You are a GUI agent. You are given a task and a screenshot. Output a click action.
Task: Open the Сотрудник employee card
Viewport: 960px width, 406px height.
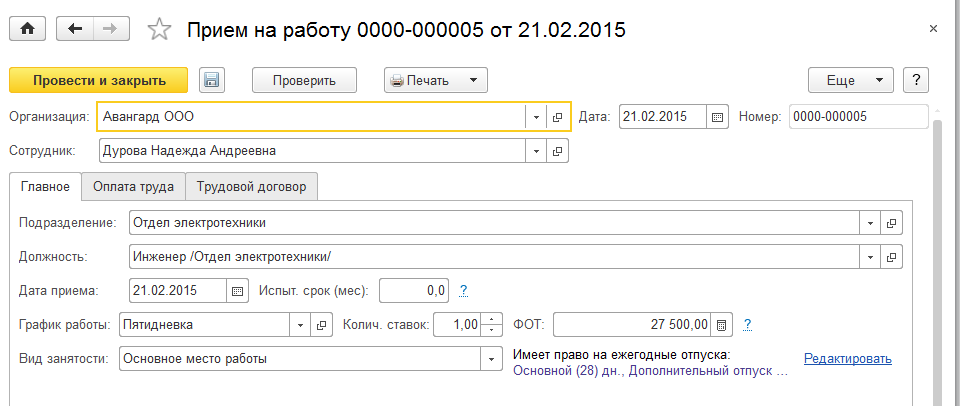pos(558,151)
